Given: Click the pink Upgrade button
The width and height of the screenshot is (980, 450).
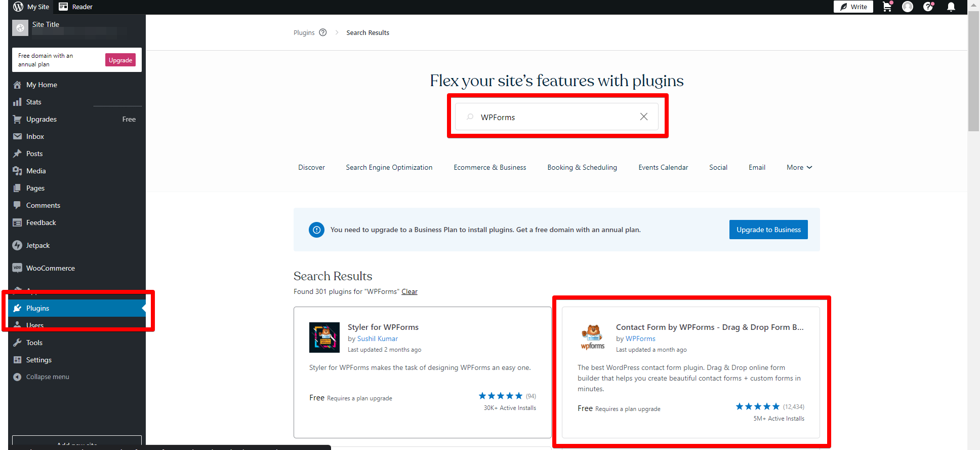Looking at the screenshot, I should pyautogui.click(x=120, y=60).
